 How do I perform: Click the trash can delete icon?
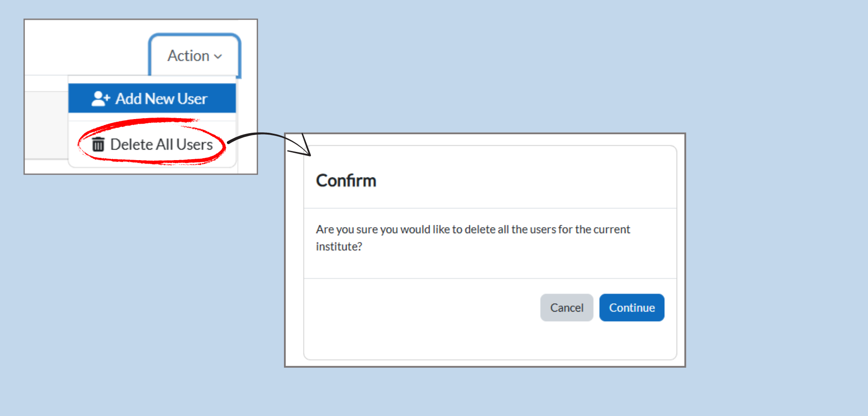click(98, 144)
